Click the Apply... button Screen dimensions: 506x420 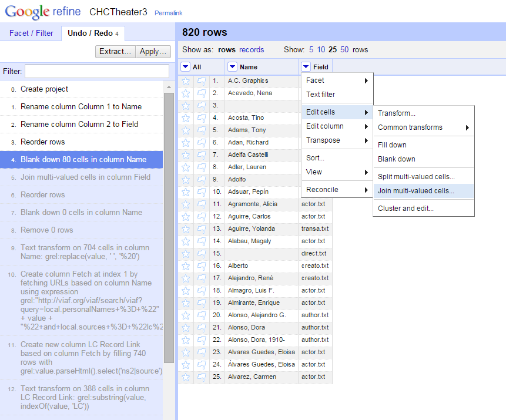153,52
